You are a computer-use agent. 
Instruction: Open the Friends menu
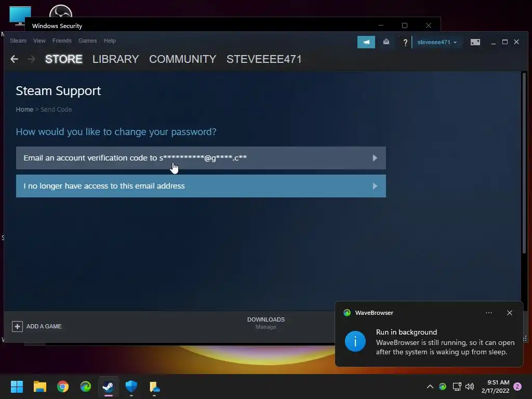62,41
